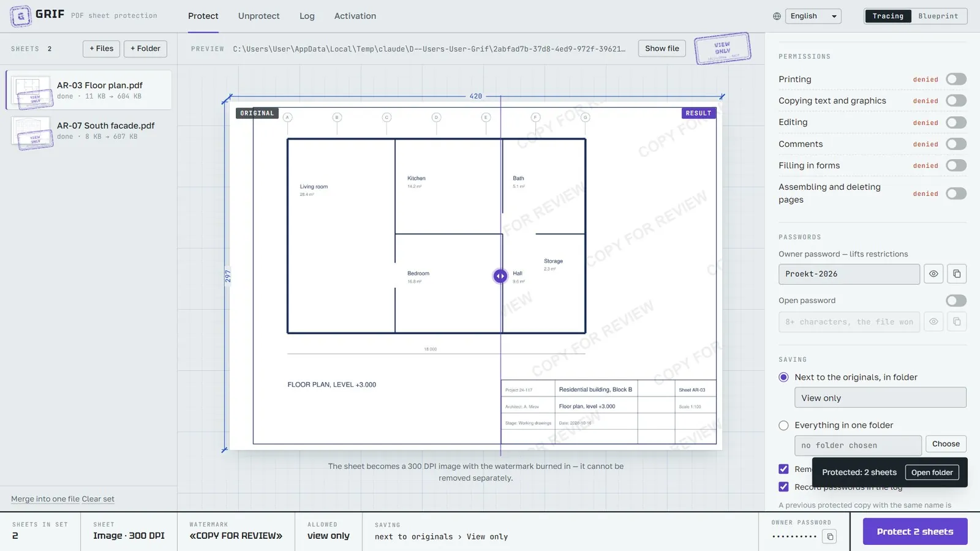The image size is (980, 551).
Task: Click the View Only stamp icon
Action: [x=723, y=48]
